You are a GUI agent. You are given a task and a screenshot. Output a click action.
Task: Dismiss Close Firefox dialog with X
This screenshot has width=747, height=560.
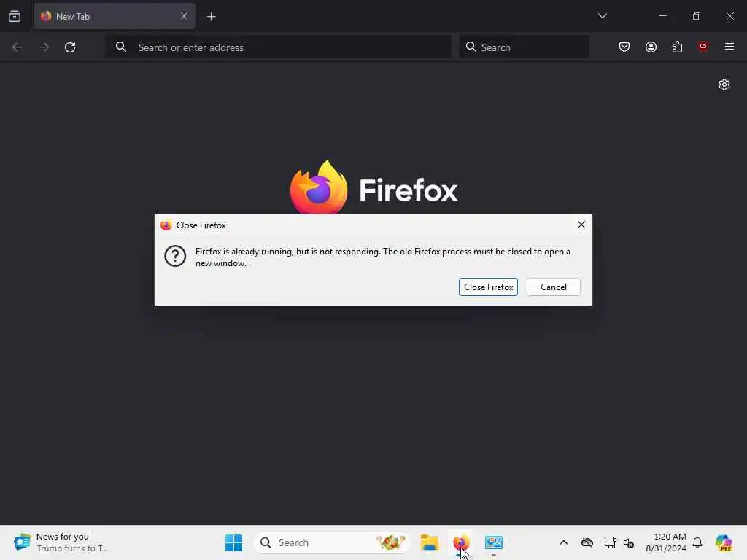tap(581, 225)
